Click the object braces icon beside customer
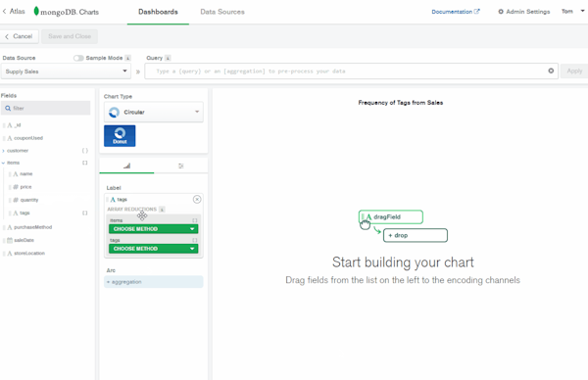Viewport: 588px width, 380px height. (84, 151)
